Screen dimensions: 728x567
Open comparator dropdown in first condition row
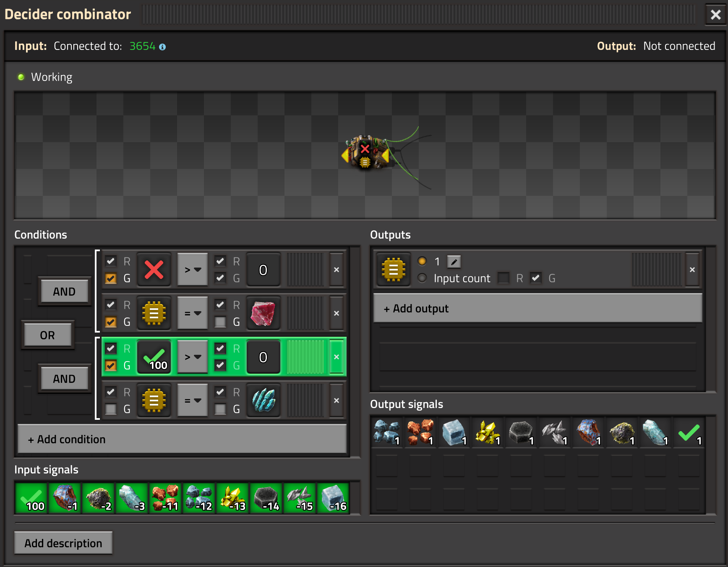point(193,270)
